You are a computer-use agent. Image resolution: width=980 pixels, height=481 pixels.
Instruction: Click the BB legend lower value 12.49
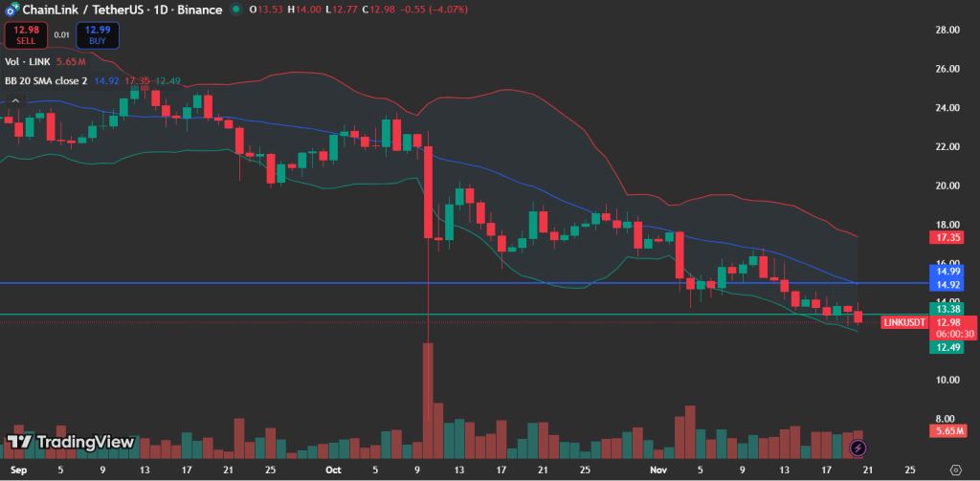(167, 80)
